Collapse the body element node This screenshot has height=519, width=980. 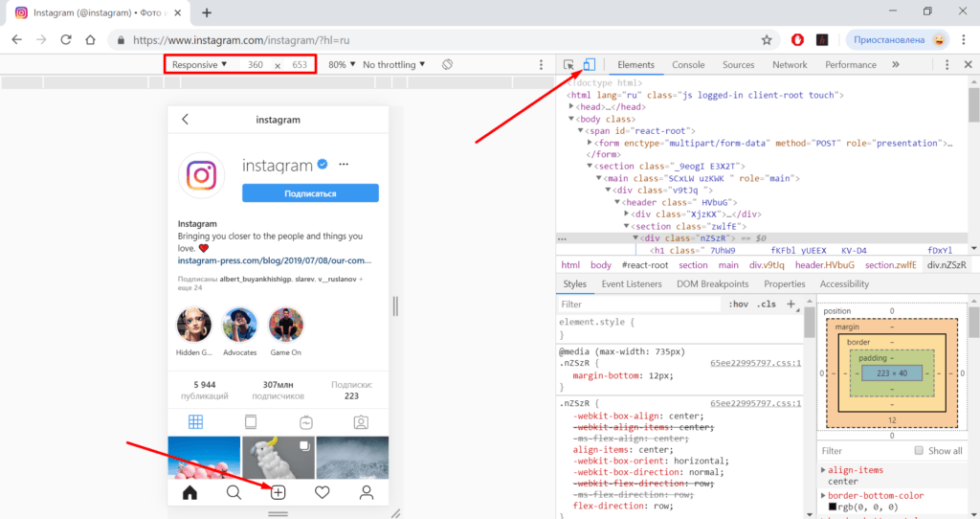click(x=571, y=119)
